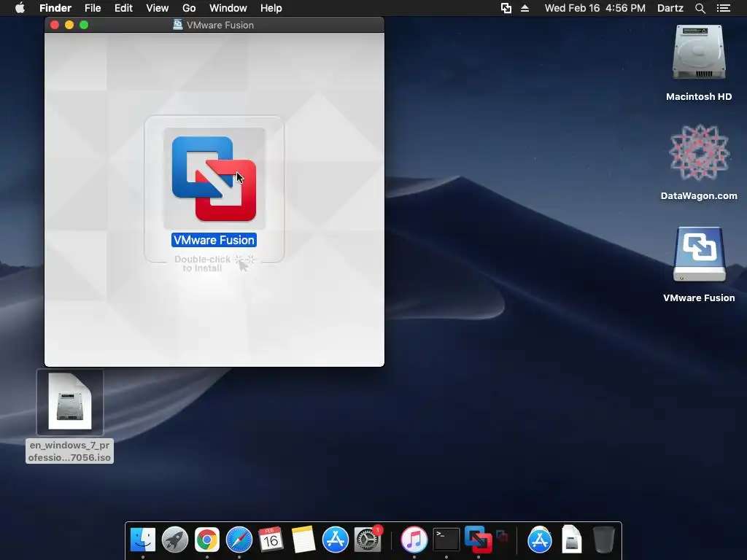This screenshot has width=747, height=560.
Task: Open Launchpad rocket in the Dock
Action: point(175,540)
